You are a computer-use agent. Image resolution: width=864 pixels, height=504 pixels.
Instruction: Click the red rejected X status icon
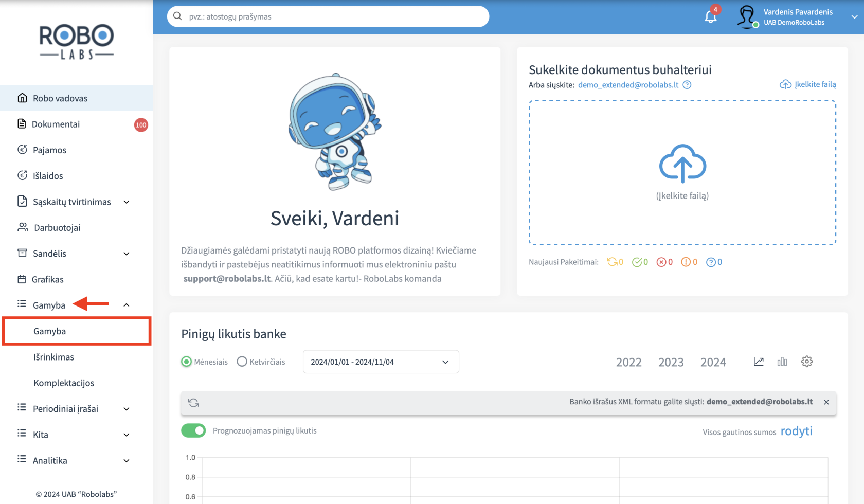[661, 262]
